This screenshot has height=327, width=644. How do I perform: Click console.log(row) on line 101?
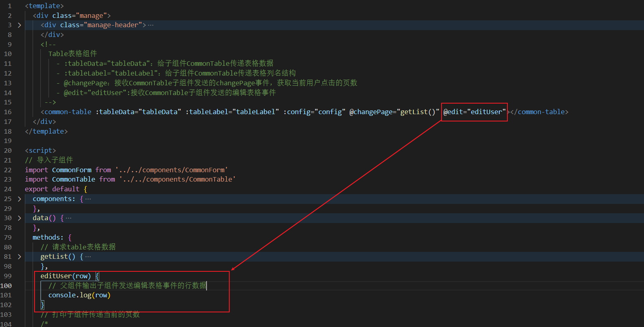(x=79, y=295)
